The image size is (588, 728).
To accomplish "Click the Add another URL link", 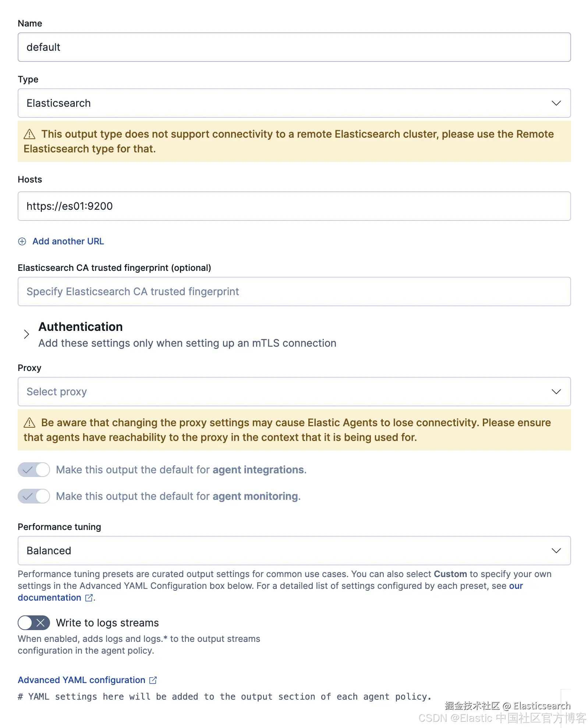I will click(68, 241).
